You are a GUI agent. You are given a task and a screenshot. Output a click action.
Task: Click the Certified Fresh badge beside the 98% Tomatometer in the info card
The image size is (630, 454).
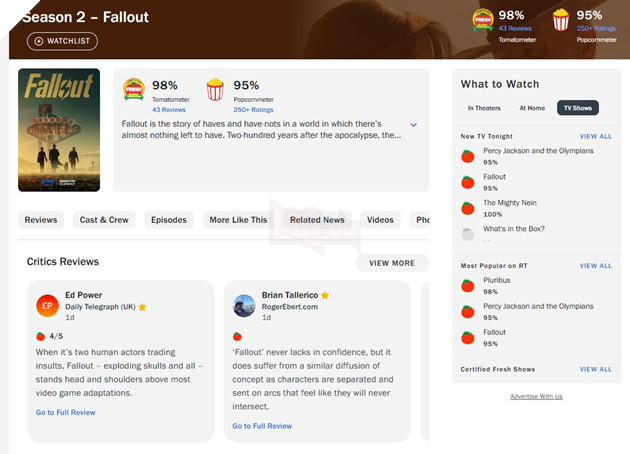[134, 89]
